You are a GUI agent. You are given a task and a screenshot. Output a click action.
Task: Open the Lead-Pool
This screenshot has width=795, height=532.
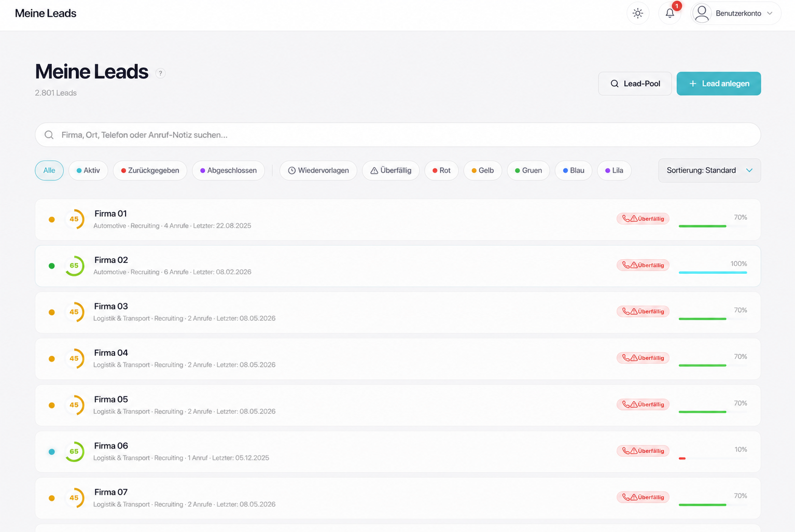pyautogui.click(x=635, y=83)
